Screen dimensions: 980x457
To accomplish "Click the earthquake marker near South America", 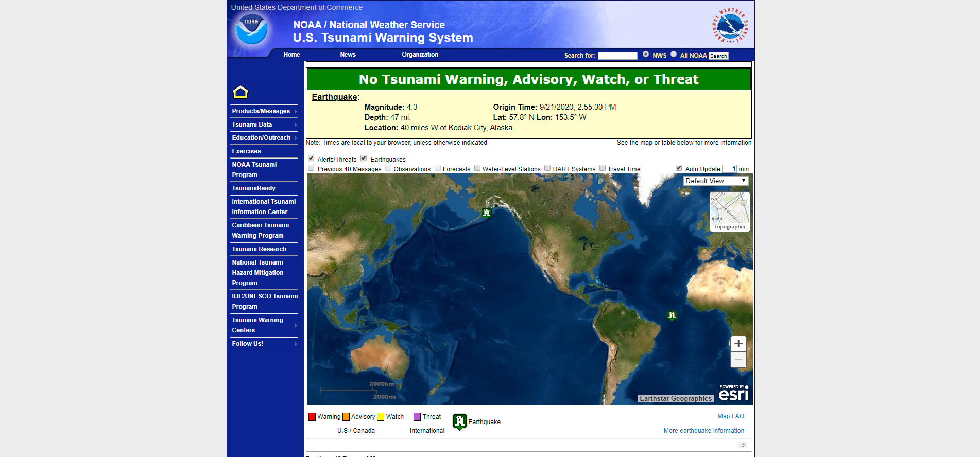I will [x=672, y=315].
